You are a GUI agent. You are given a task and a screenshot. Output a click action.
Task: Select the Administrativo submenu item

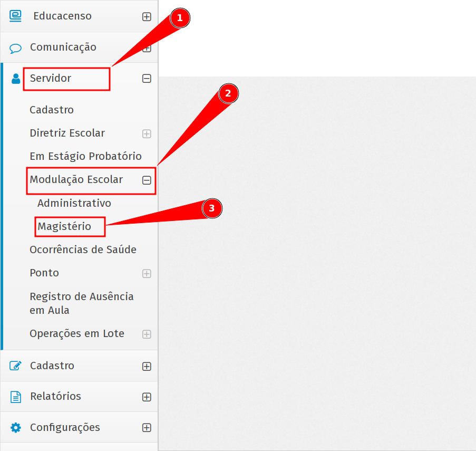[74, 203]
